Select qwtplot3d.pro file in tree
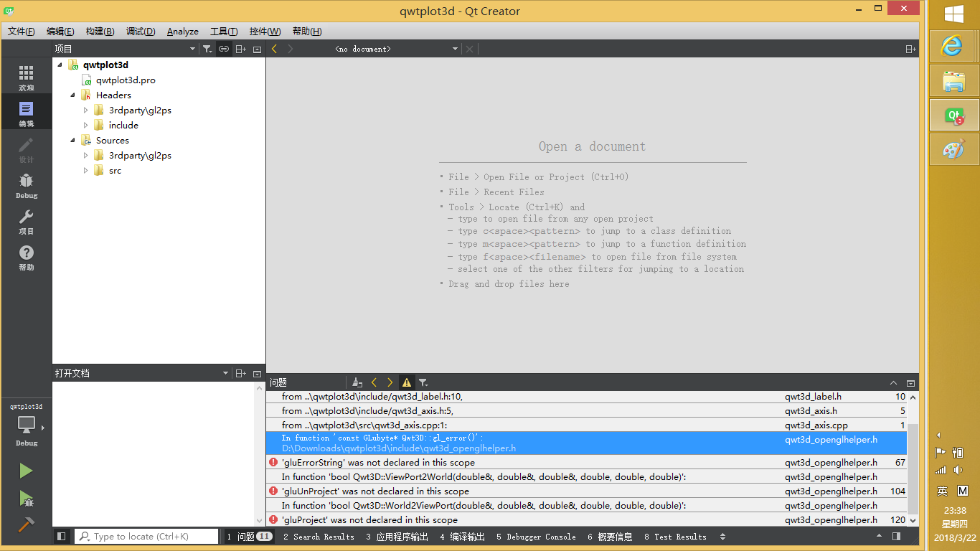Viewport: 980px width, 551px height. point(126,80)
